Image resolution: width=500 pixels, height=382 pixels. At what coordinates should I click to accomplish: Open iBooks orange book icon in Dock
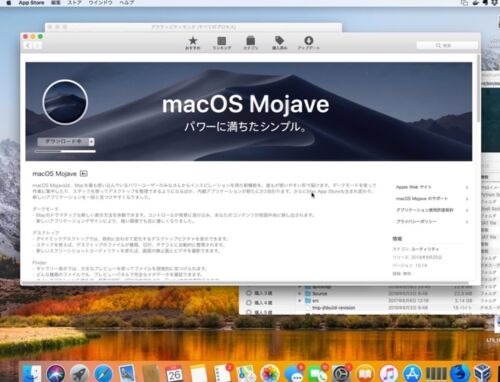(365, 373)
